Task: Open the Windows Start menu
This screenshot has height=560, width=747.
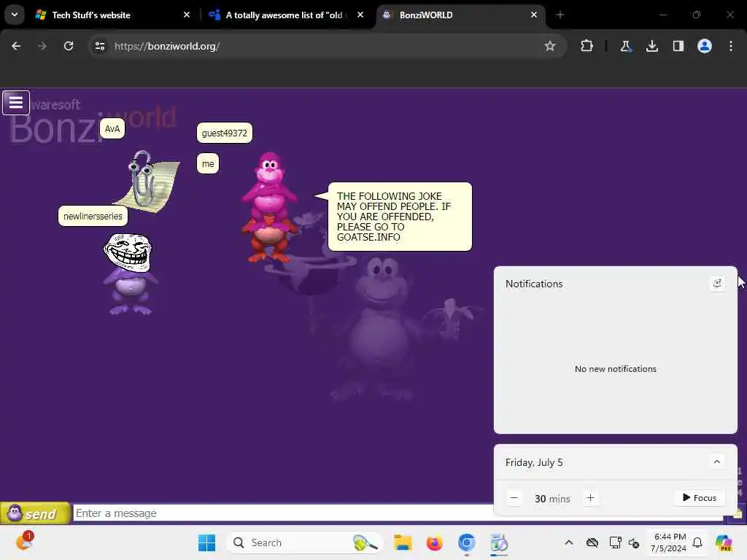Action: tap(206, 542)
